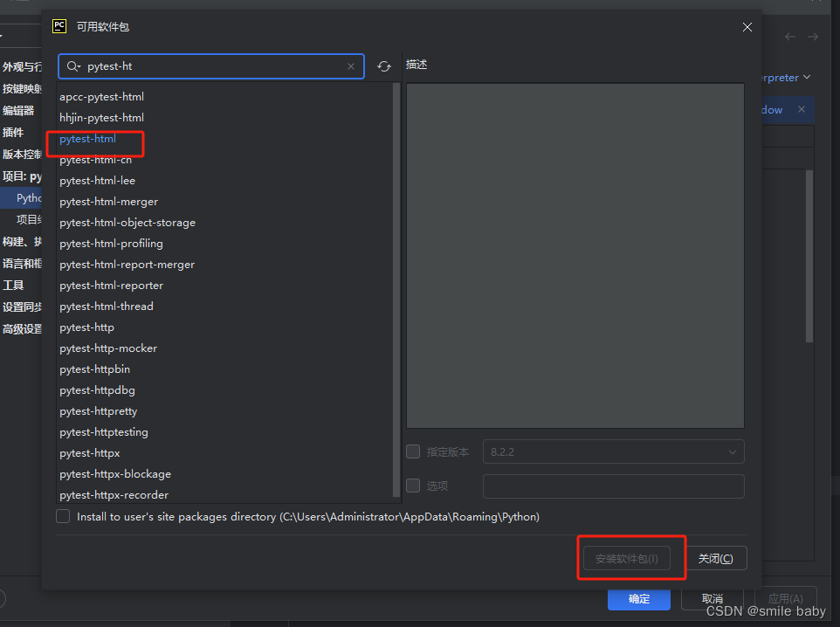The image size is (840, 627).
Task: Click the settings window right-side scrollbar
Action: 809,256
